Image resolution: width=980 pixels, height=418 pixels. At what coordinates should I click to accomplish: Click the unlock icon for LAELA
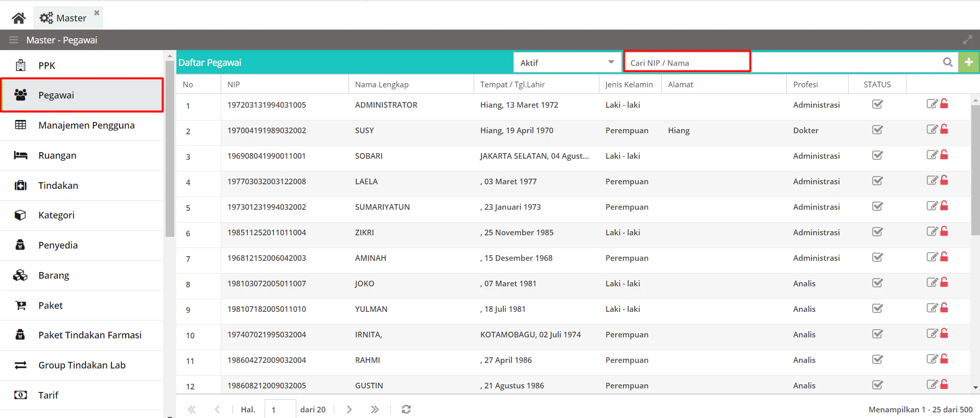point(944,180)
